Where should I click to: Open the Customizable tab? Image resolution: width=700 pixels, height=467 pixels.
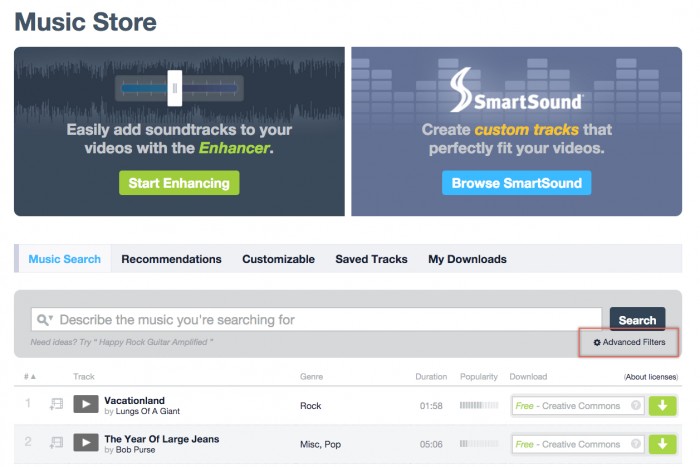pyautogui.click(x=278, y=259)
